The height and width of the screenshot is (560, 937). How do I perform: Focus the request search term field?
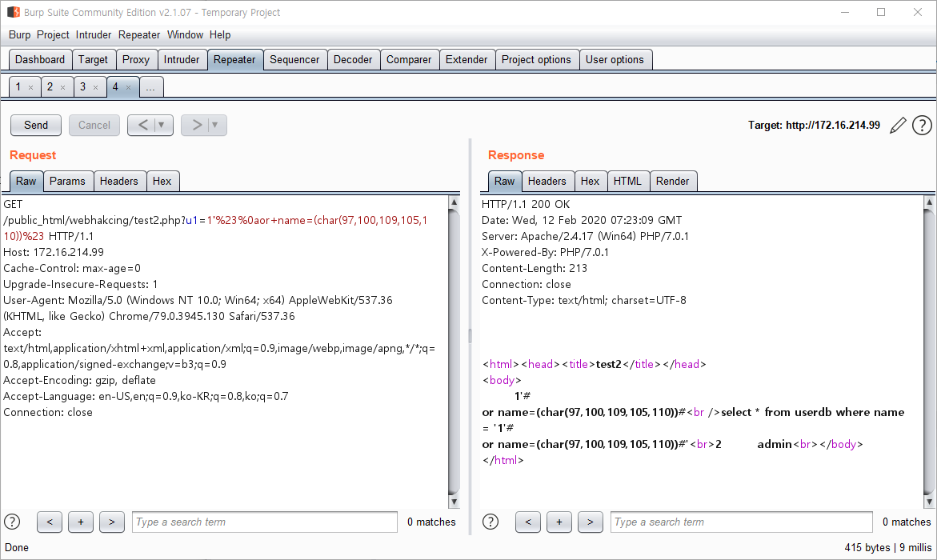click(265, 522)
